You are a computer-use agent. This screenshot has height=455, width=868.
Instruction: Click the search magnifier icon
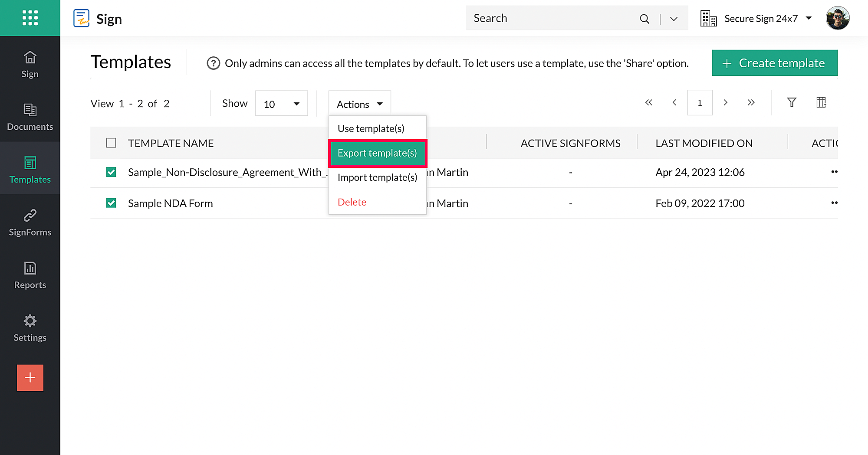(x=644, y=19)
